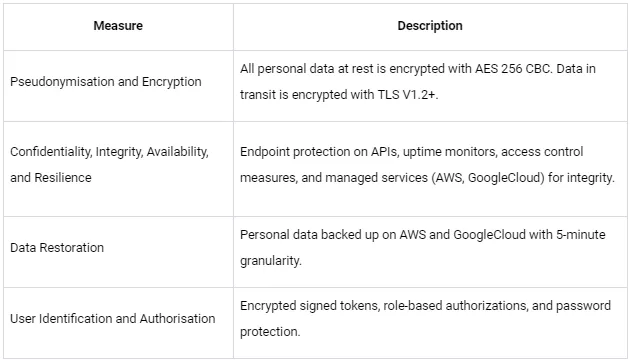Click the AES 256 CBC encryption description
The height and width of the screenshot is (360, 632).
418,69
